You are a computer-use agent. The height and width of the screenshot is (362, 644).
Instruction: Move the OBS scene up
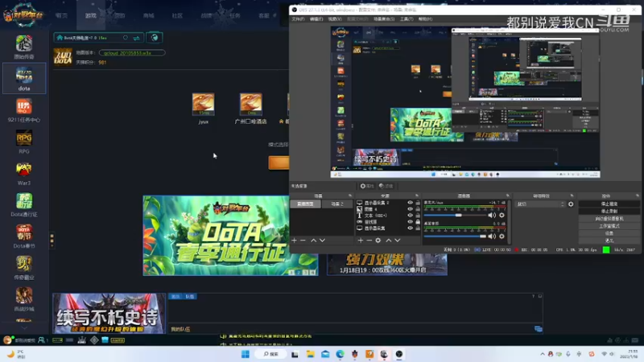tap(313, 240)
